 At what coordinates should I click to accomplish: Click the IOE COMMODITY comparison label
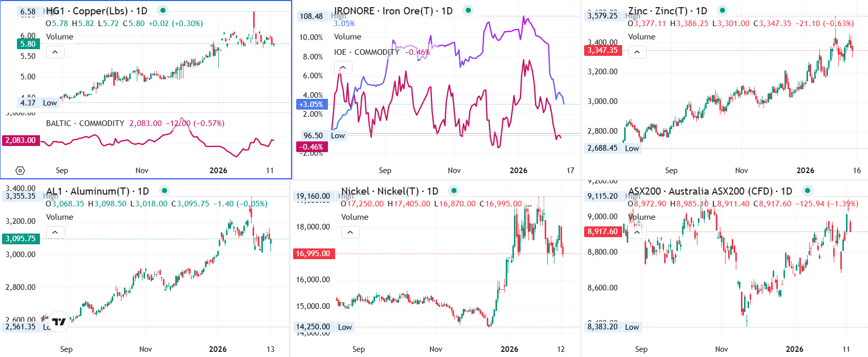tap(367, 52)
